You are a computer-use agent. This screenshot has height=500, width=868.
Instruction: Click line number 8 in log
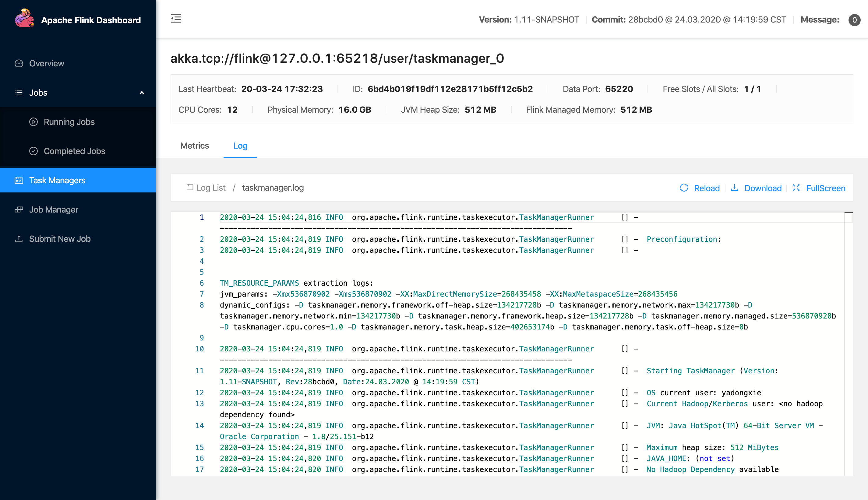tap(202, 305)
